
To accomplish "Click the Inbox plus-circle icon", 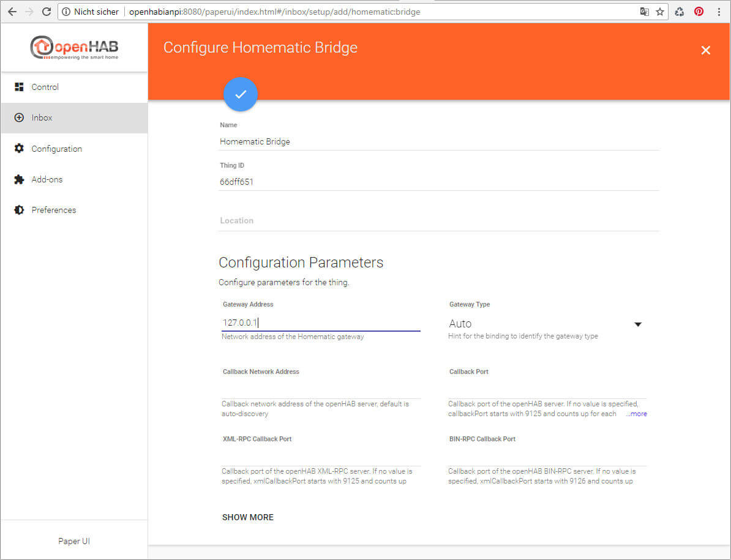I will point(19,118).
